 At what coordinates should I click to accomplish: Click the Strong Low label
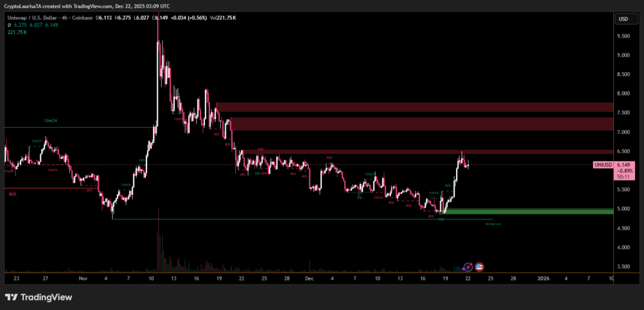point(493,223)
